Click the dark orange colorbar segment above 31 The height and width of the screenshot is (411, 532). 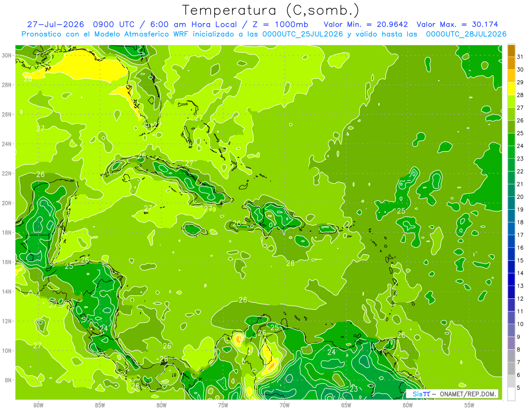(512, 51)
